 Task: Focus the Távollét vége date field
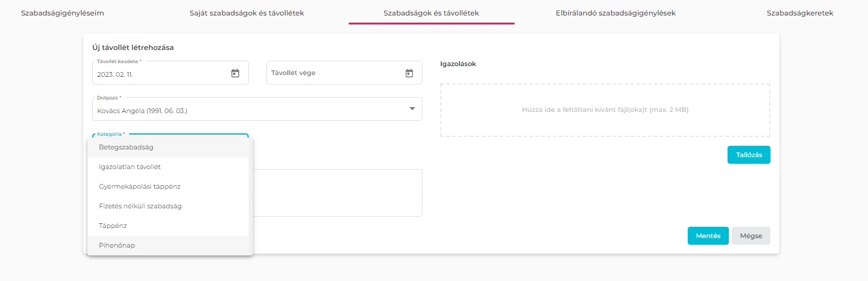coord(333,73)
